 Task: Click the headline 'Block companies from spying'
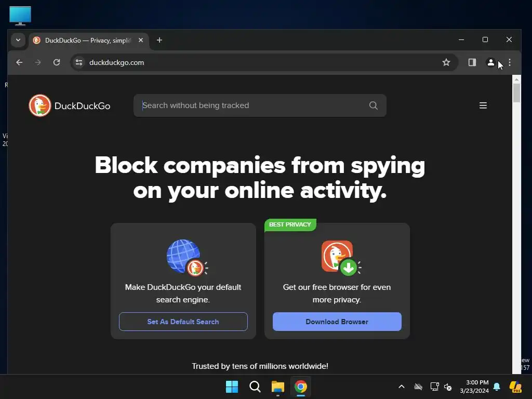tap(260, 165)
